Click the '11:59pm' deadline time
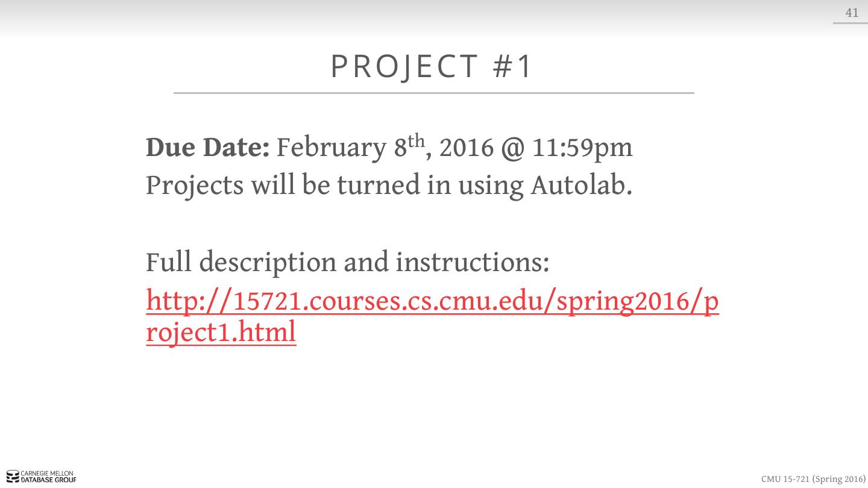 [x=582, y=148]
